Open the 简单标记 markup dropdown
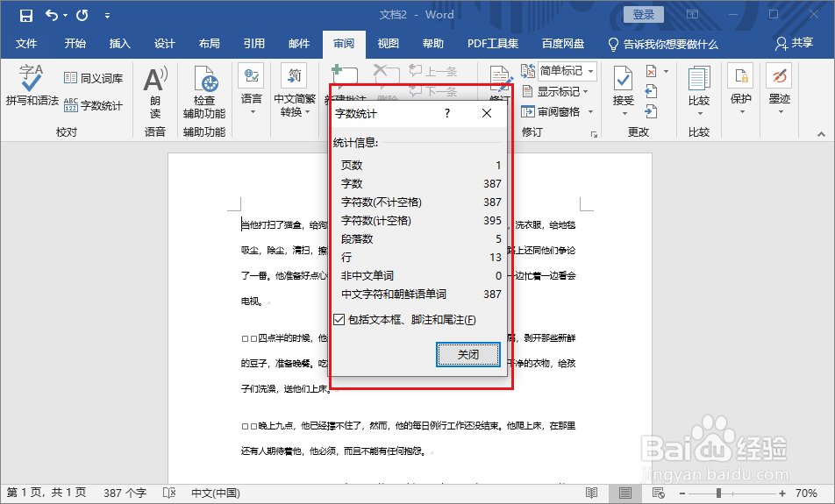 590,71
